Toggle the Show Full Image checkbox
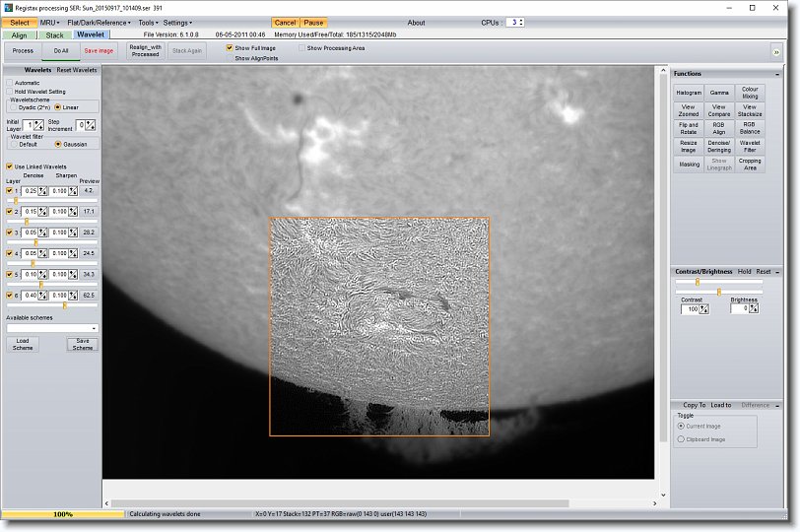Screen dimensions: 800x532 tap(230, 48)
